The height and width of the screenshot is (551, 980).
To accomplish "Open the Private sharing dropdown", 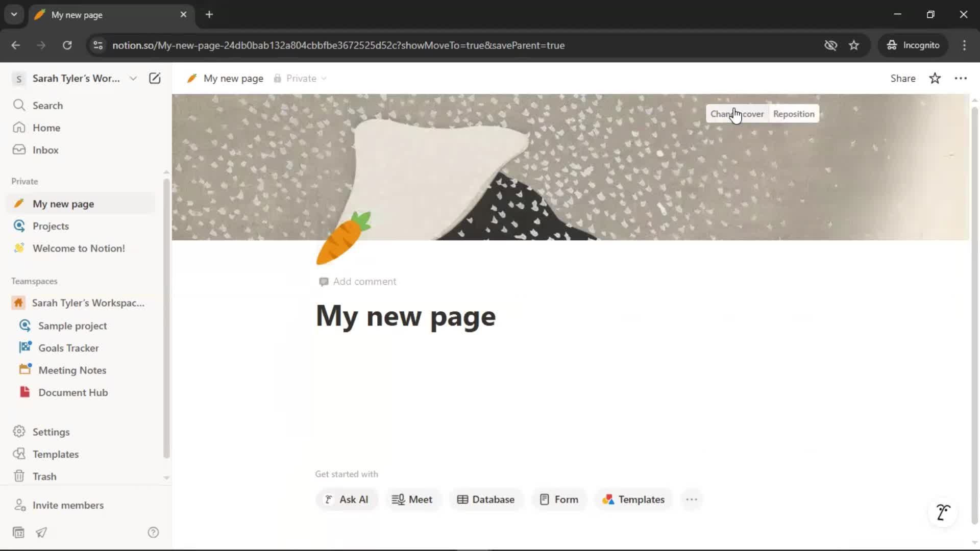I will [300, 79].
